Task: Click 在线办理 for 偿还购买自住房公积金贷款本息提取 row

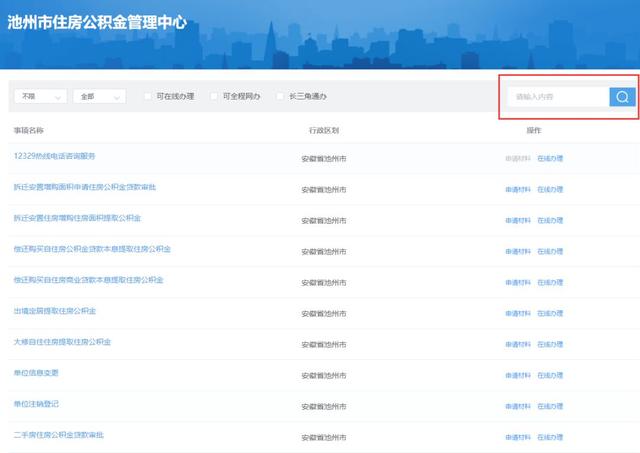Action: point(550,251)
